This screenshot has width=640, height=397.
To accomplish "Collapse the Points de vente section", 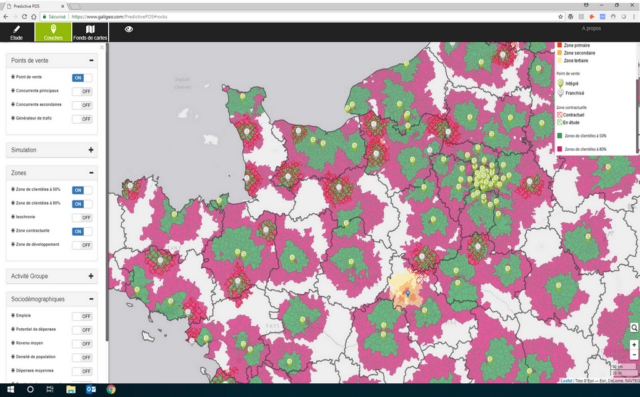I will [91, 60].
